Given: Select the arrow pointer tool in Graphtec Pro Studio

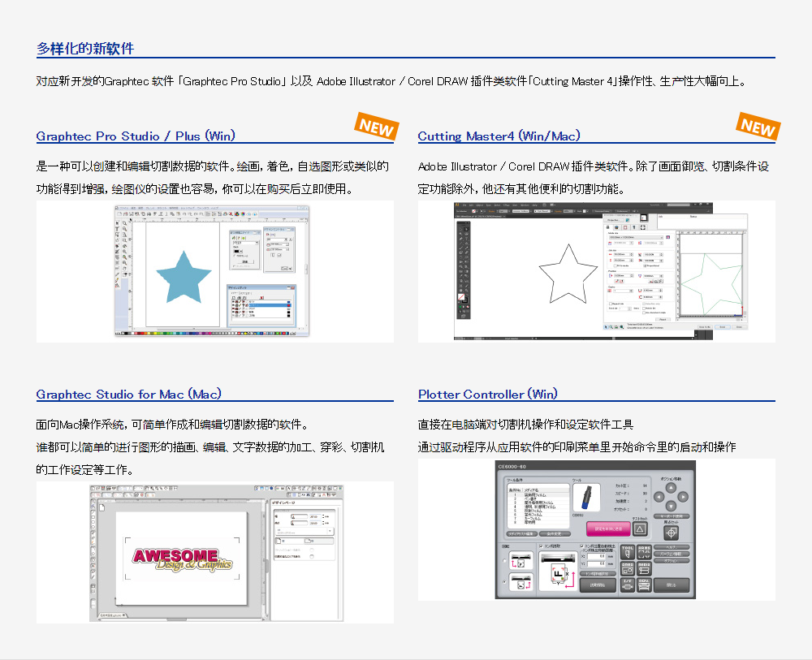Looking at the screenshot, I should pos(118,223).
